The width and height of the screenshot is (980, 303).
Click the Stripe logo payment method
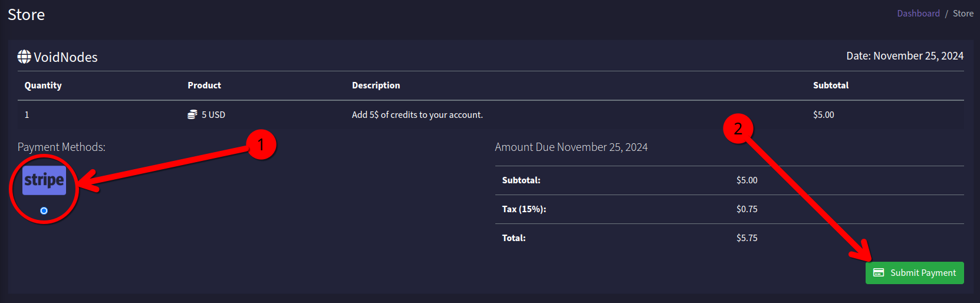(44, 180)
